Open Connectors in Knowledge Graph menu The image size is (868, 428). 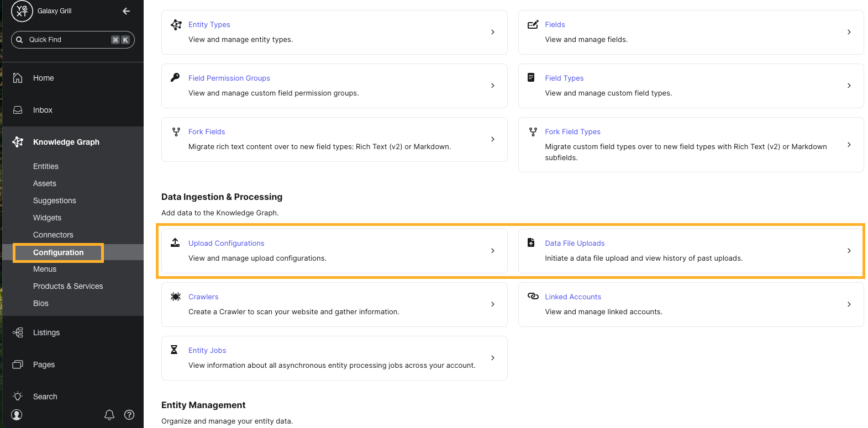point(53,235)
